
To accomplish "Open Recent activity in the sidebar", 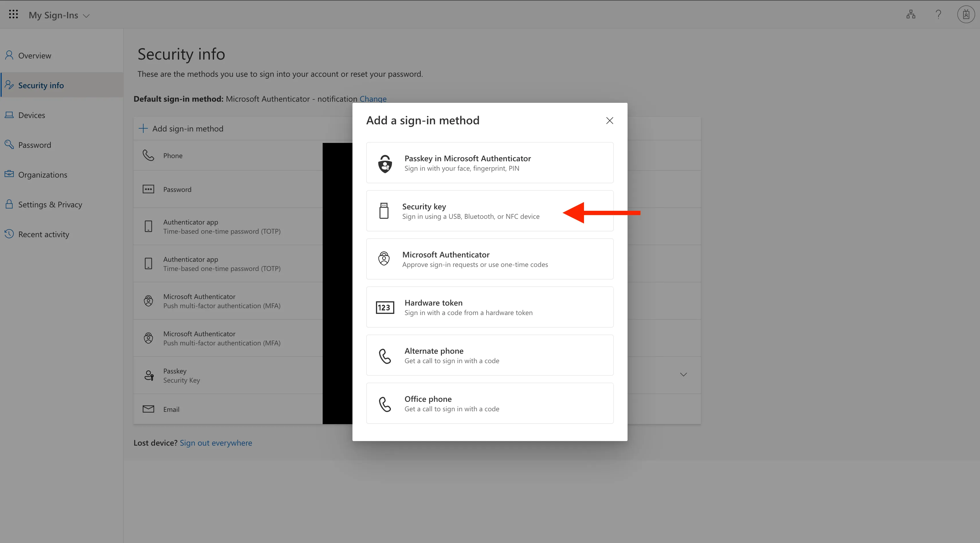I will [43, 234].
